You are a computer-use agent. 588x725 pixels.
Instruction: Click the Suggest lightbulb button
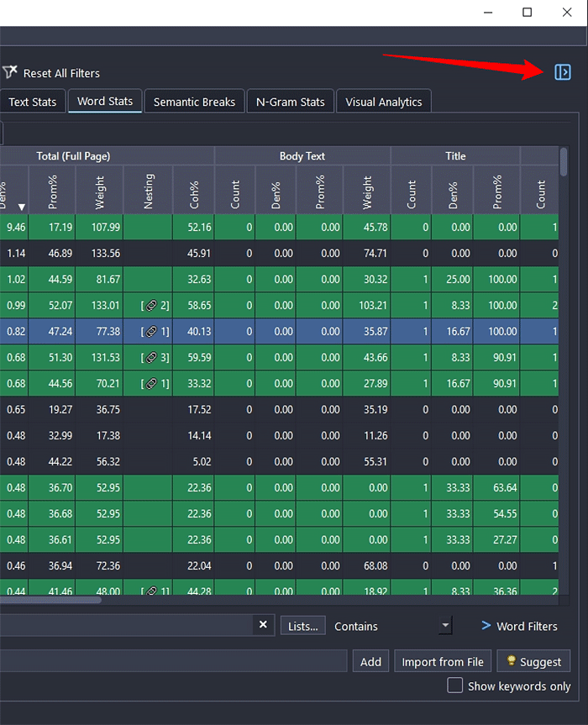(533, 661)
